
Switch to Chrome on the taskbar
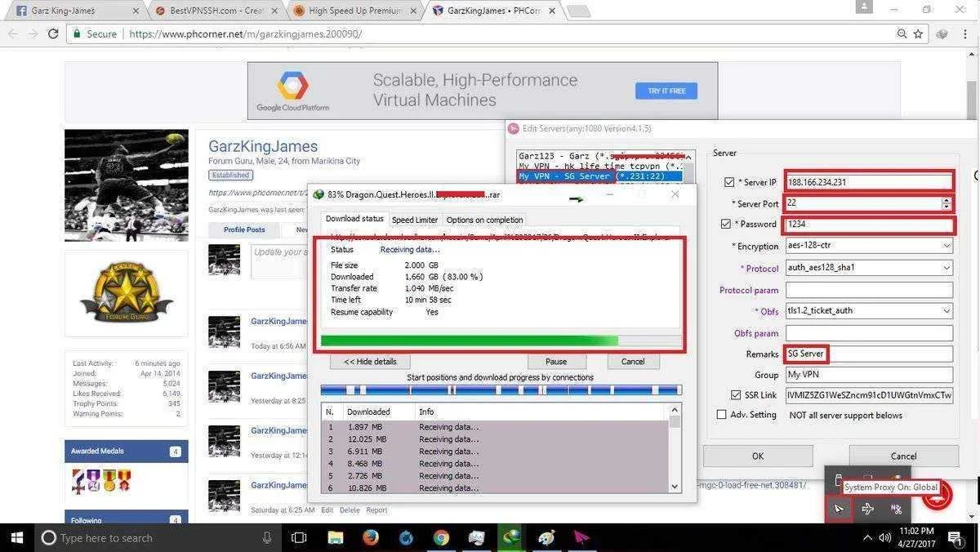point(441,537)
